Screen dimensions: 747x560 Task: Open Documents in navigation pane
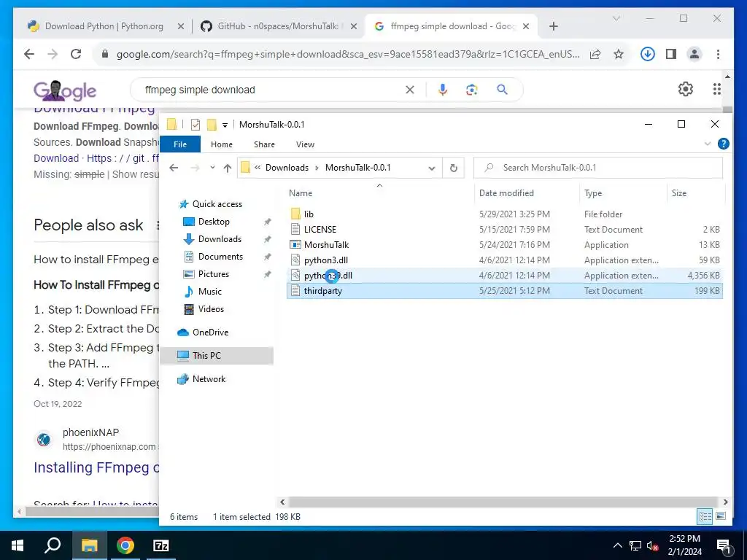click(x=220, y=257)
